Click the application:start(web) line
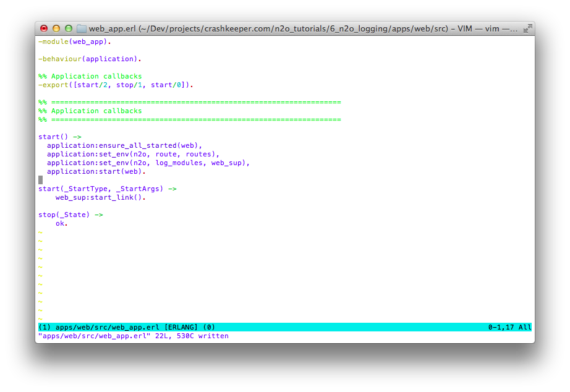 coord(96,171)
